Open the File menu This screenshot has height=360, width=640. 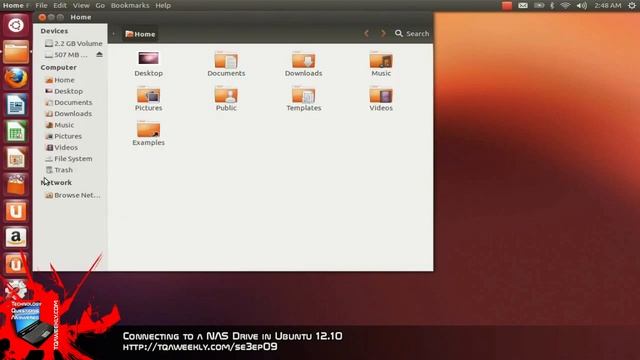point(41,5)
